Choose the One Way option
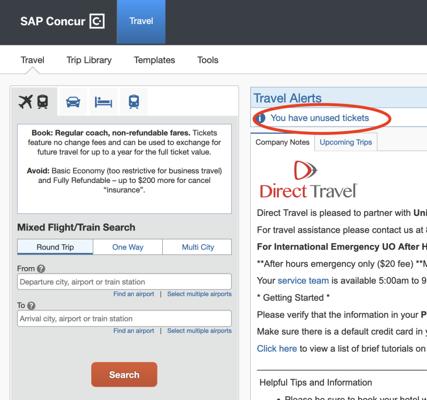The height and width of the screenshot is (400, 427). click(x=128, y=247)
